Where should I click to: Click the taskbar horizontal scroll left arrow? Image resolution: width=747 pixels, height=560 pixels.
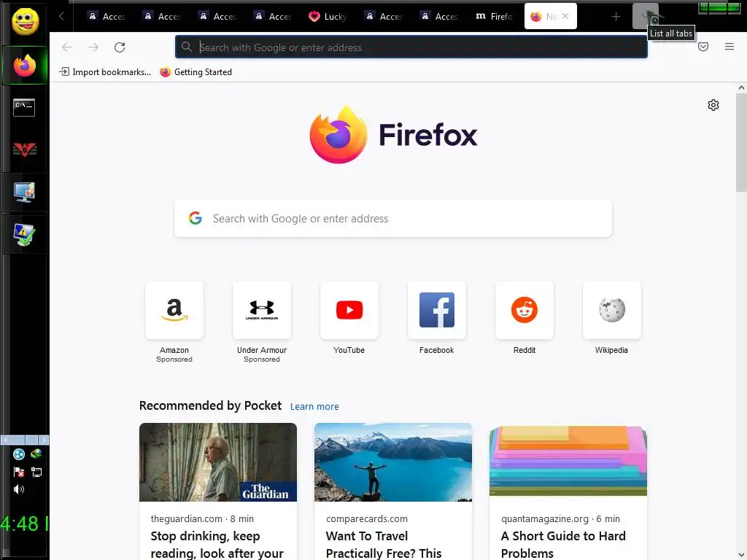pos(5,440)
